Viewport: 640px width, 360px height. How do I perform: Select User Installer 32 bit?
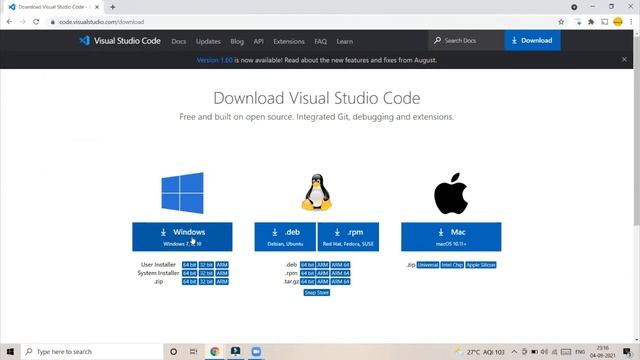(x=206, y=265)
